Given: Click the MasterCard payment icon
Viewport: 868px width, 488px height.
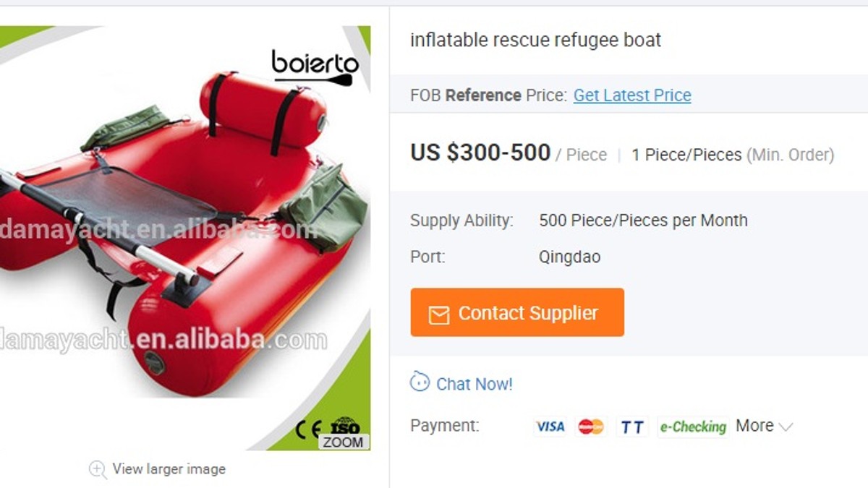Looking at the screenshot, I should click(591, 427).
